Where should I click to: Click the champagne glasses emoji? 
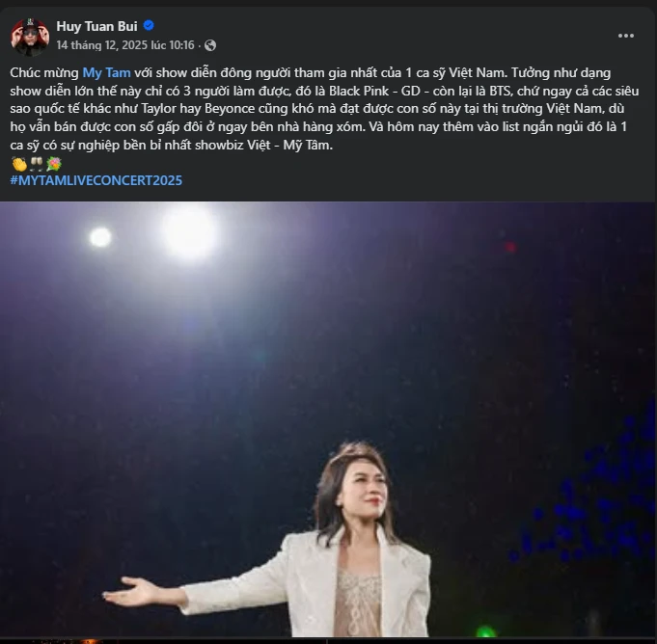point(35,164)
